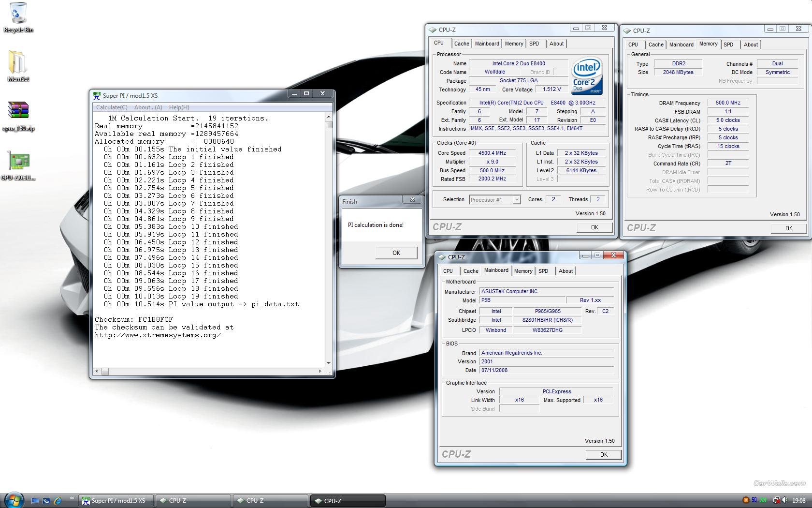
Task: Click the Show Desktop quick launch icon
Action: tap(35, 501)
